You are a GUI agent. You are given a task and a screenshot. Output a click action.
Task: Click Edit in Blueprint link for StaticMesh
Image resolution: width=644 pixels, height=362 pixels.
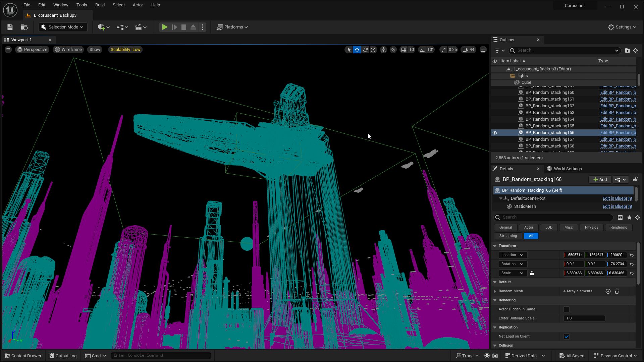pyautogui.click(x=617, y=206)
